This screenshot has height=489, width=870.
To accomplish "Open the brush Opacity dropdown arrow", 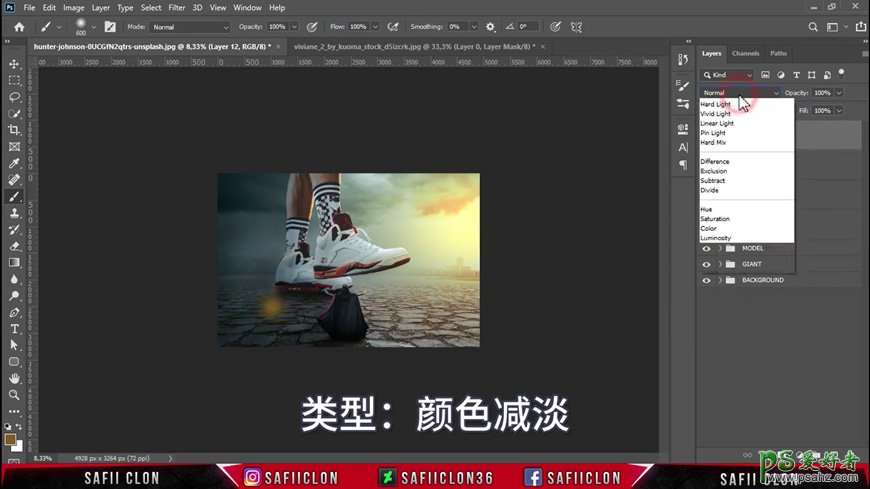I will [294, 27].
